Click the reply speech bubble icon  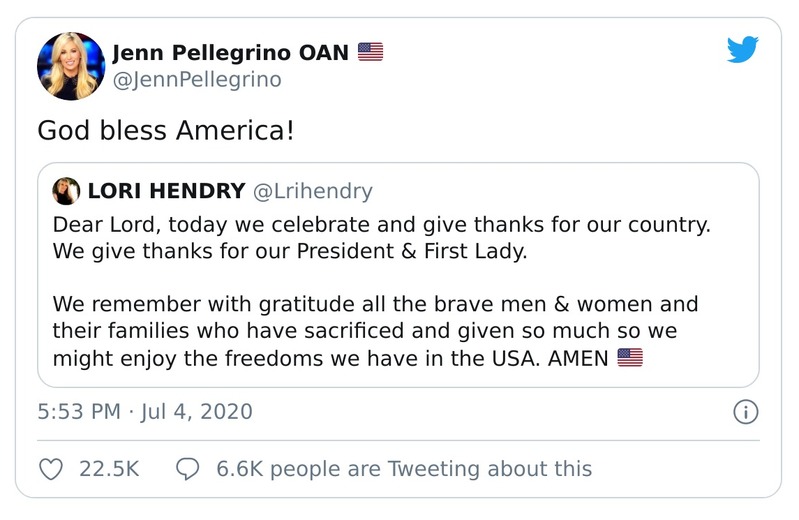click(x=188, y=468)
